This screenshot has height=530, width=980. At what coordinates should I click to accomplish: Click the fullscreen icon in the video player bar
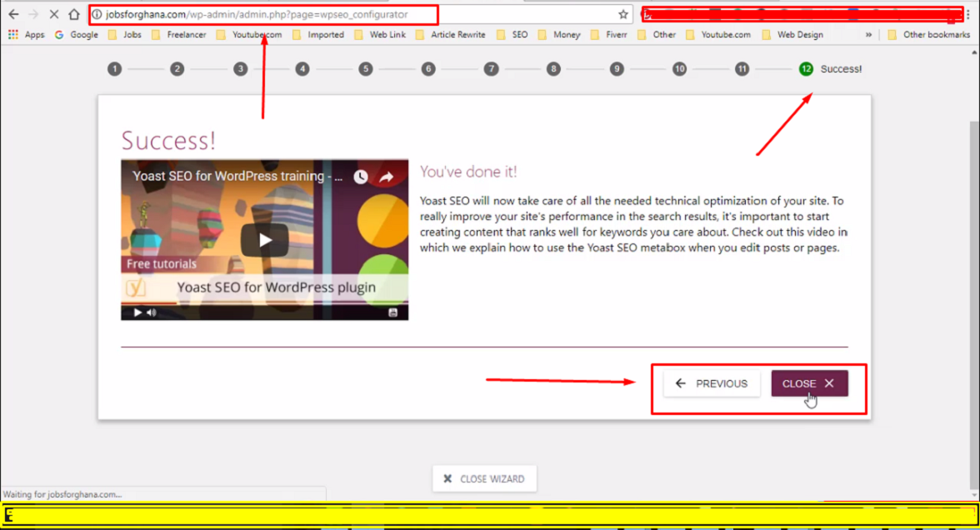point(391,312)
